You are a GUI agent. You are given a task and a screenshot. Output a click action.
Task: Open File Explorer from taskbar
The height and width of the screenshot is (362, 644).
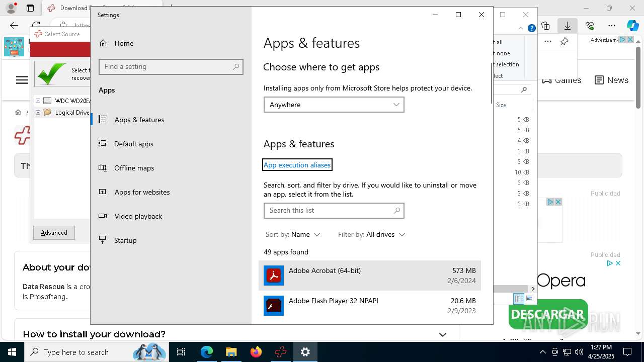click(x=231, y=352)
